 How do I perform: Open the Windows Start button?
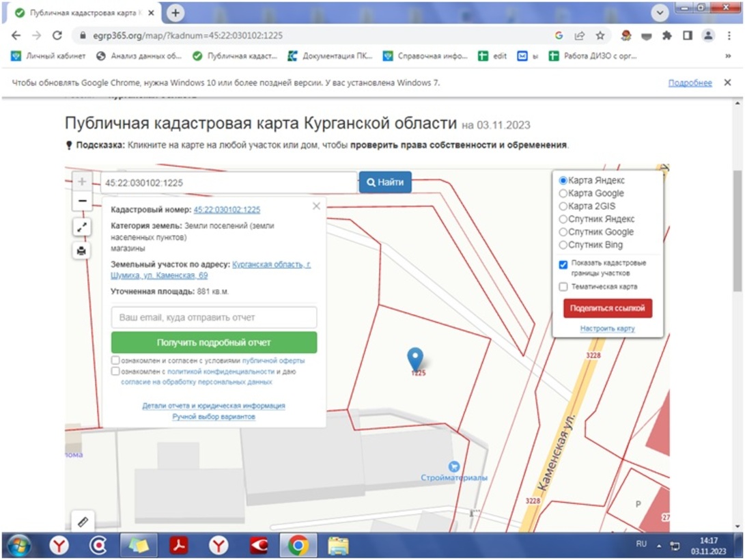click(x=19, y=546)
